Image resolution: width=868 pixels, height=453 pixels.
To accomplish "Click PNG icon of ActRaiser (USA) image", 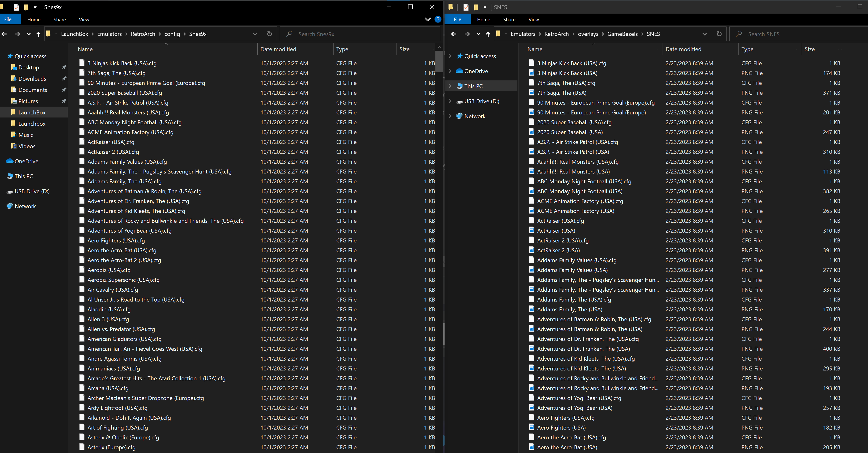I will point(531,230).
